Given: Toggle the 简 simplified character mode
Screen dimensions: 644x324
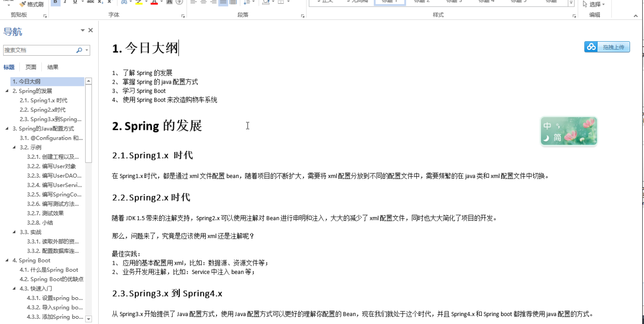Looking at the screenshot, I should tap(557, 138).
